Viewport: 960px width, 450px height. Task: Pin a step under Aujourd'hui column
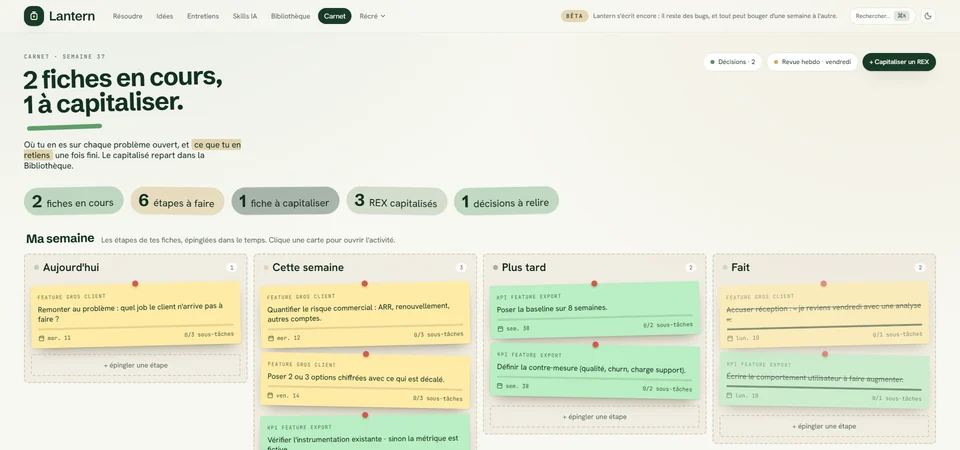click(135, 366)
